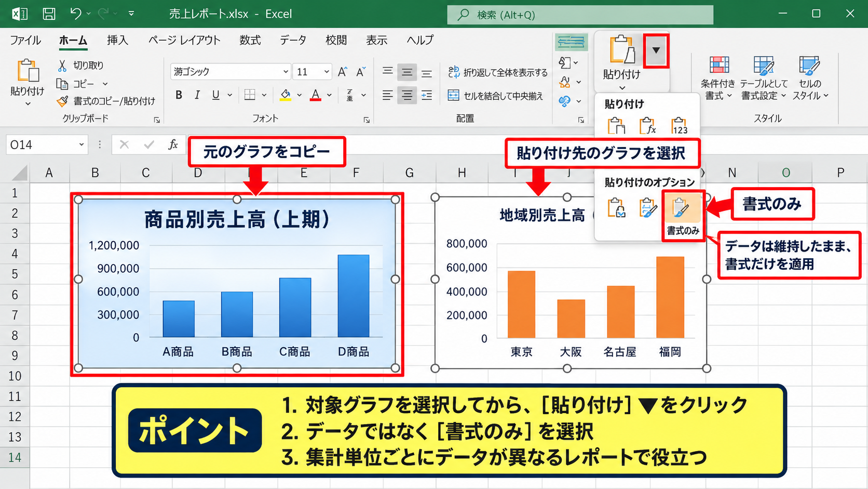The width and height of the screenshot is (868, 489).
Task: Click the Format Painter (書式のコピー/貼り付け) icon
Action: click(x=62, y=101)
